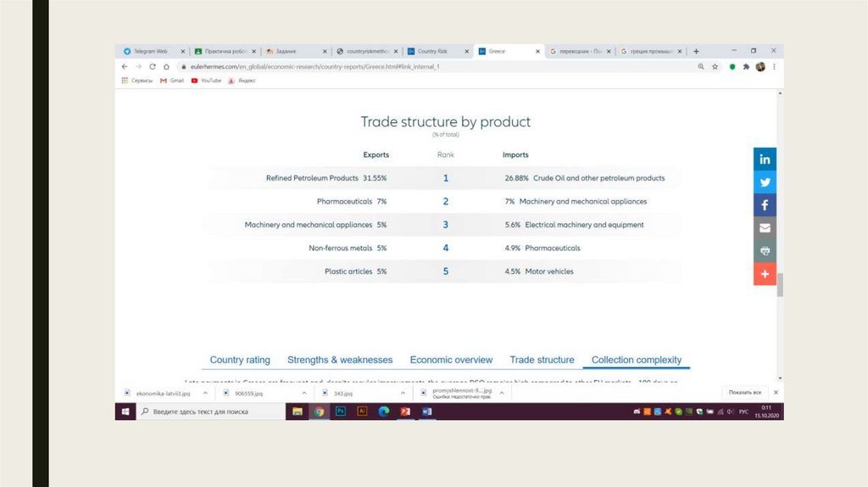Open downloaded file 906559.jpg
868x487 pixels.
[248, 393]
